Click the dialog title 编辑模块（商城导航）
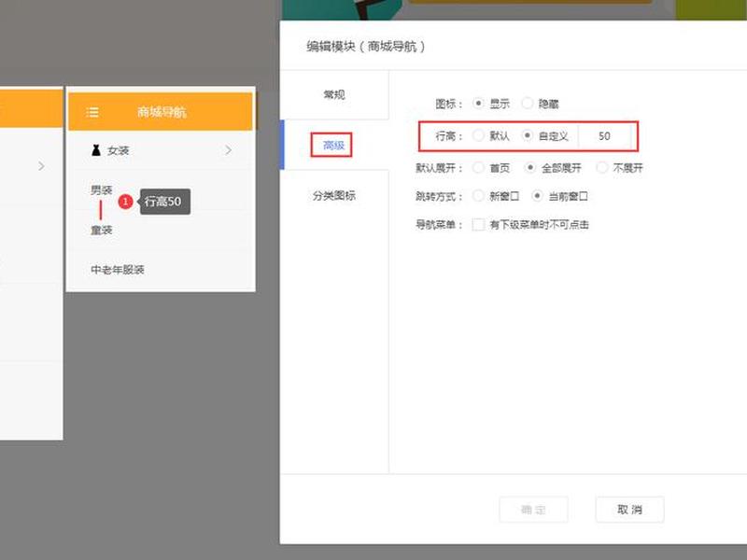Image resolution: width=747 pixels, height=560 pixels. (x=366, y=47)
